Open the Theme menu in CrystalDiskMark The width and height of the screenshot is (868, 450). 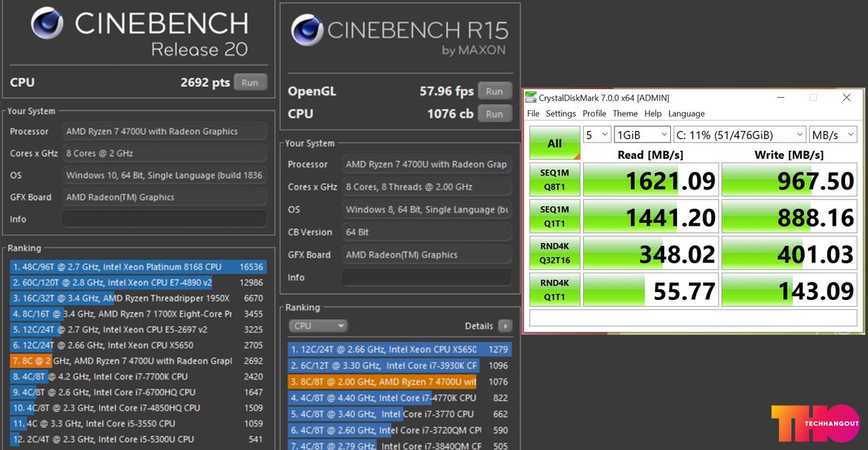tap(625, 113)
